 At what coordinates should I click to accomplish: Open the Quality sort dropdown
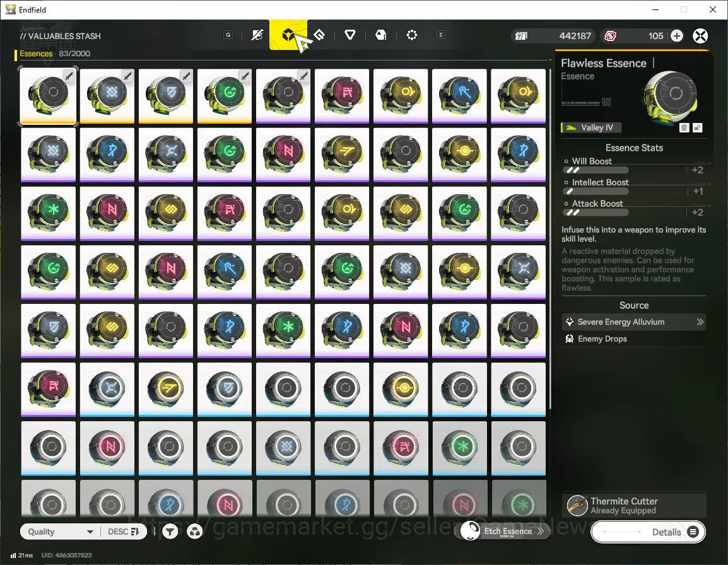(x=61, y=532)
